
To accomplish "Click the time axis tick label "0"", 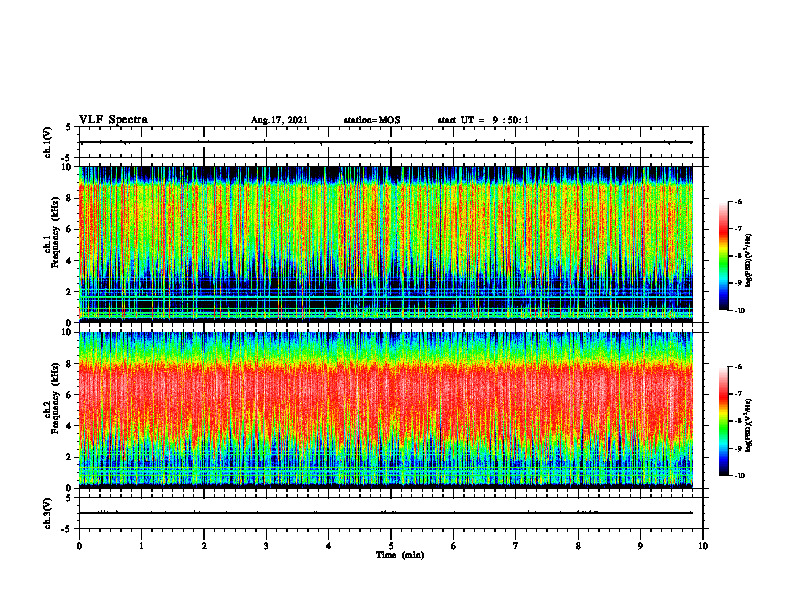I will [x=79, y=546].
